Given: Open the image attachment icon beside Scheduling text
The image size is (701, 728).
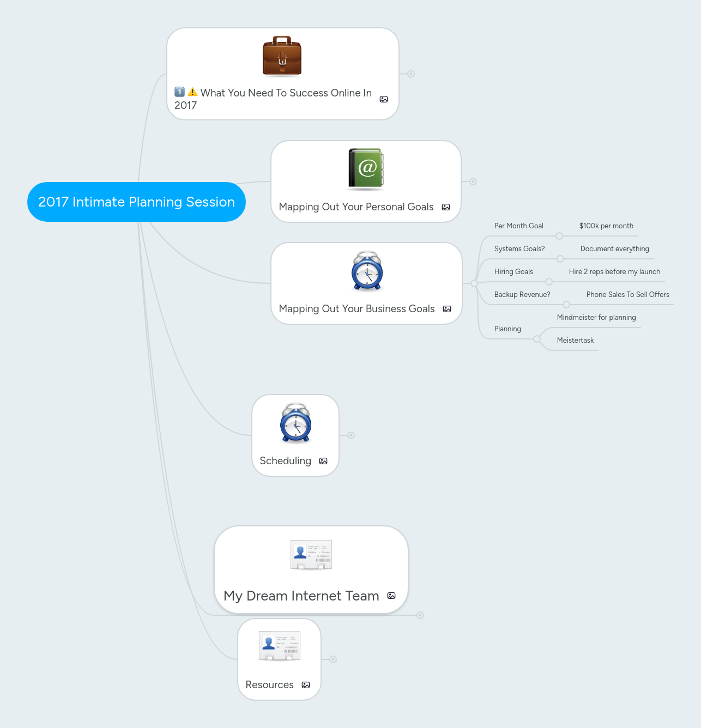Looking at the screenshot, I should pos(323,460).
